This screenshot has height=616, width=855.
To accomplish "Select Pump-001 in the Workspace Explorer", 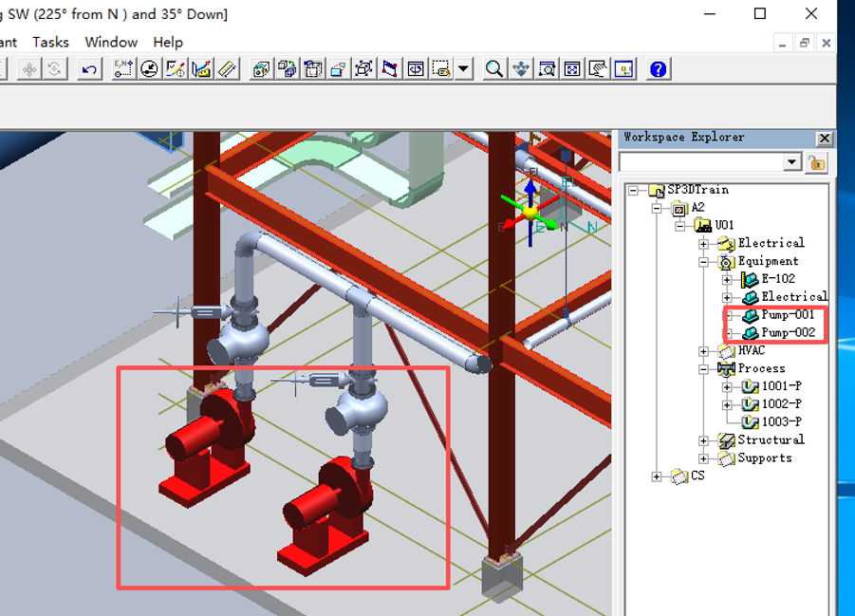I will click(788, 315).
